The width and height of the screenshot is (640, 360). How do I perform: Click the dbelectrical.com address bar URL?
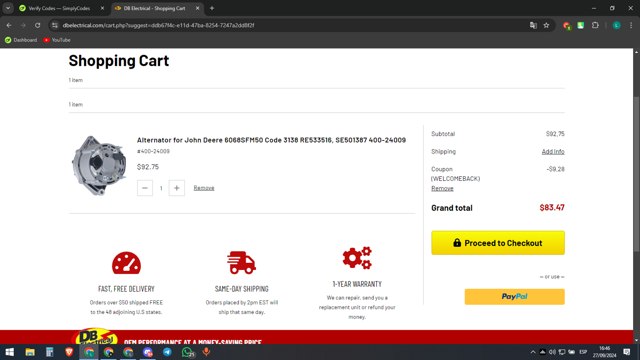point(158,25)
